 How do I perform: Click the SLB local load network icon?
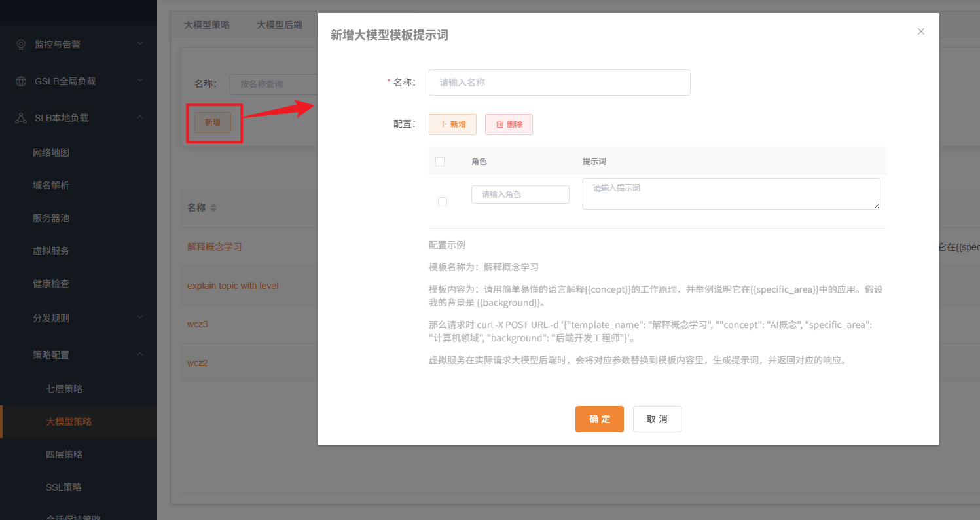22,118
